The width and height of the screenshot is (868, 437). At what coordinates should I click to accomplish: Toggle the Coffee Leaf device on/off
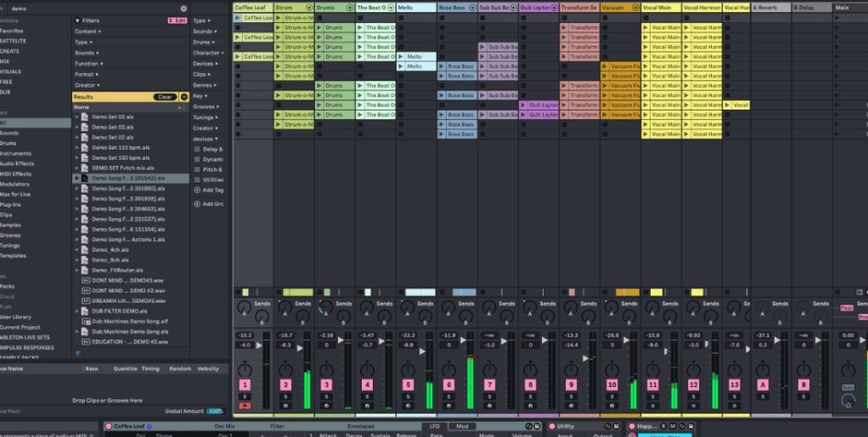109,426
